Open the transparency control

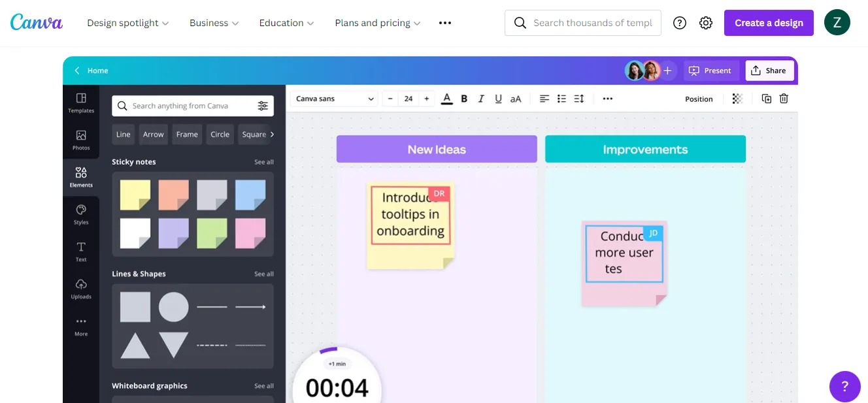[737, 99]
